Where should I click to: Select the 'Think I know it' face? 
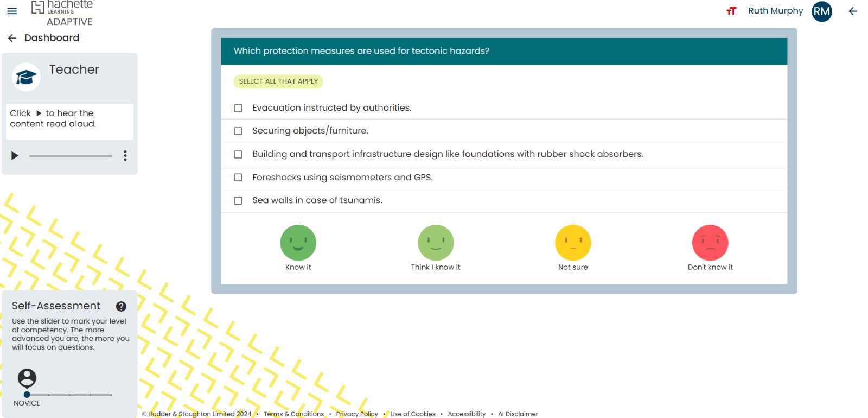pyautogui.click(x=436, y=243)
